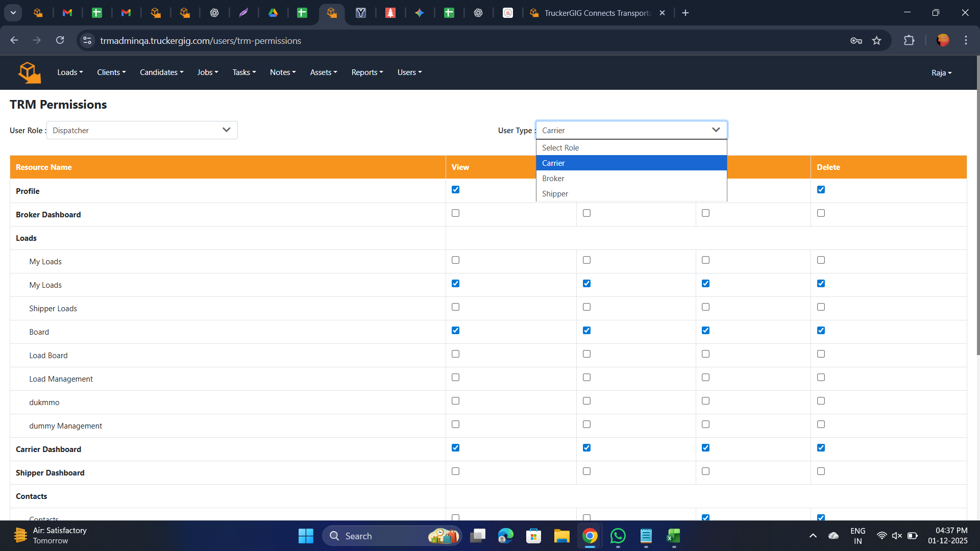Open the Raja user account menu
Screen dimensions: 980x551
click(x=941, y=73)
